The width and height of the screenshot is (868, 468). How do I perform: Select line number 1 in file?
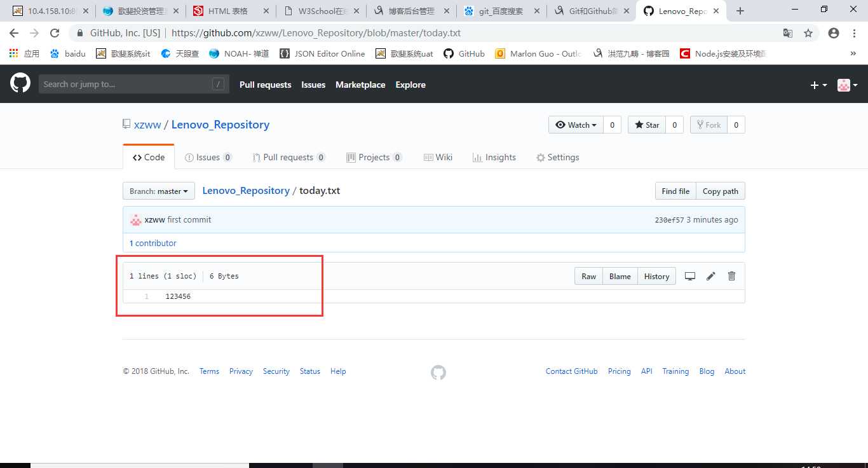[x=146, y=296]
